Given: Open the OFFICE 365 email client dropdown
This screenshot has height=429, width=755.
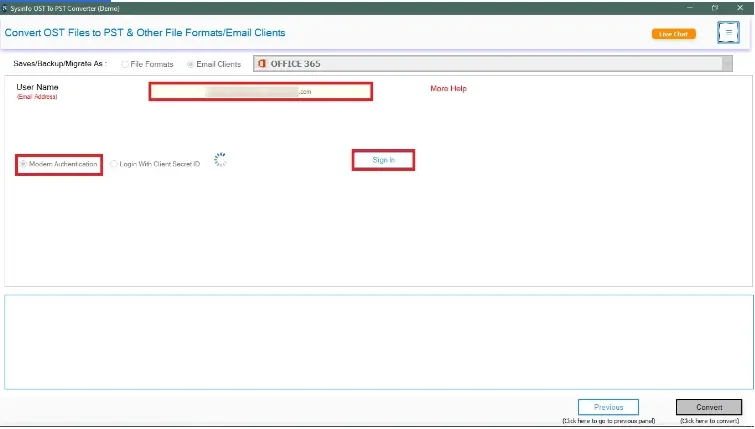Looking at the screenshot, I should [x=493, y=64].
